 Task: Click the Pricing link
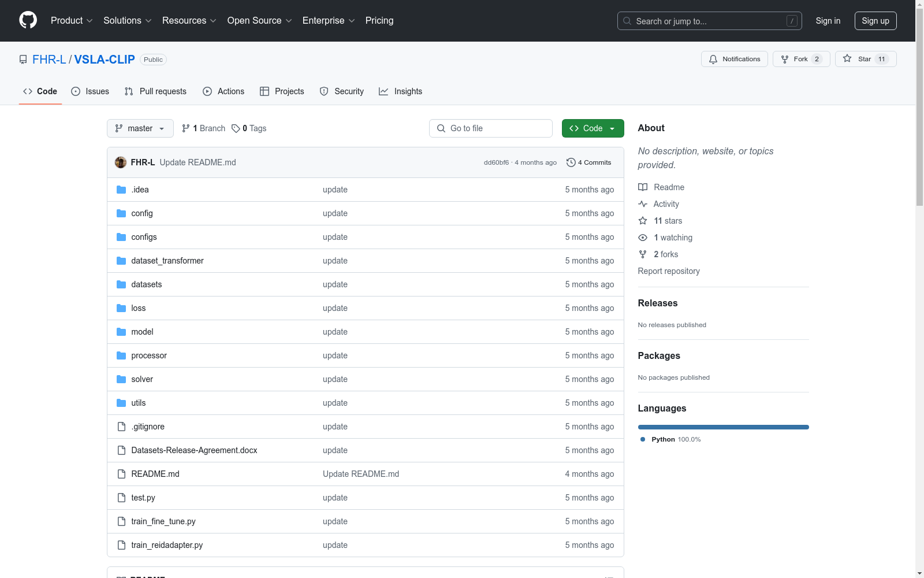click(x=379, y=21)
